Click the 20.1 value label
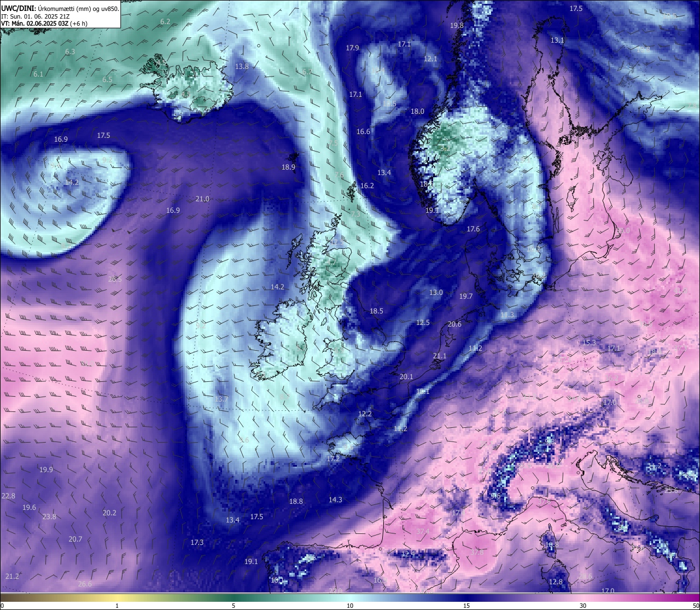700x610 pixels. pyautogui.click(x=406, y=377)
